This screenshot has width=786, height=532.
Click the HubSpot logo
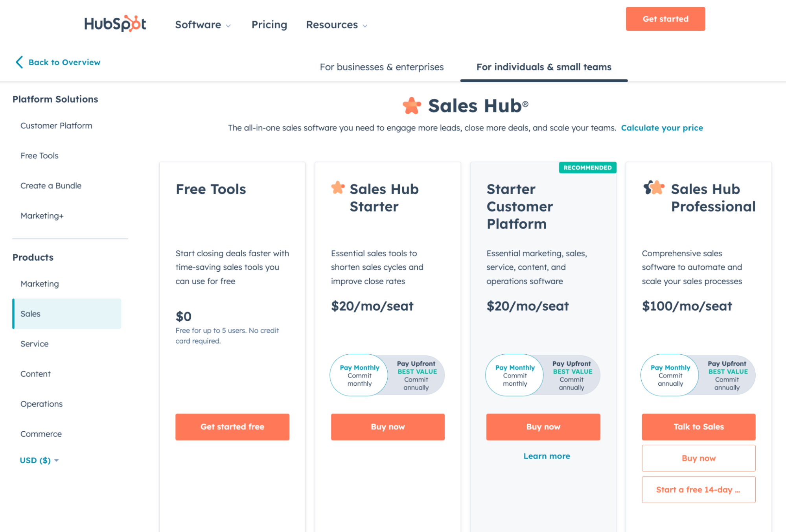[x=115, y=24]
